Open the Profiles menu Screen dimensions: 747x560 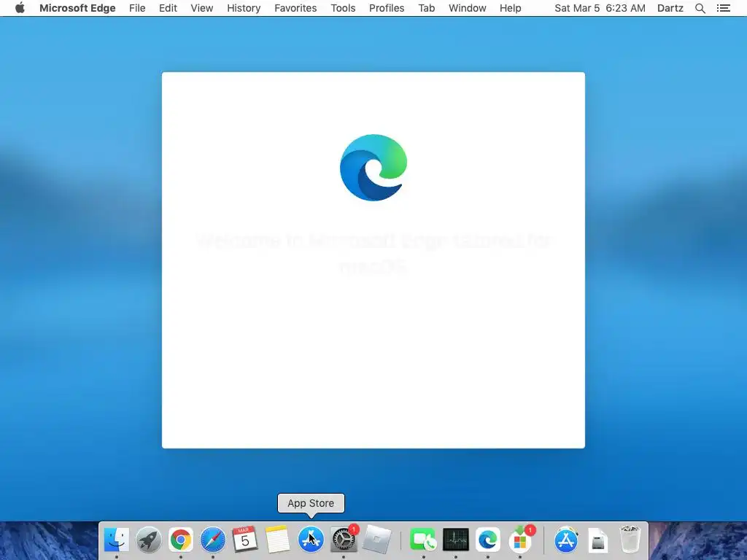[x=387, y=8]
